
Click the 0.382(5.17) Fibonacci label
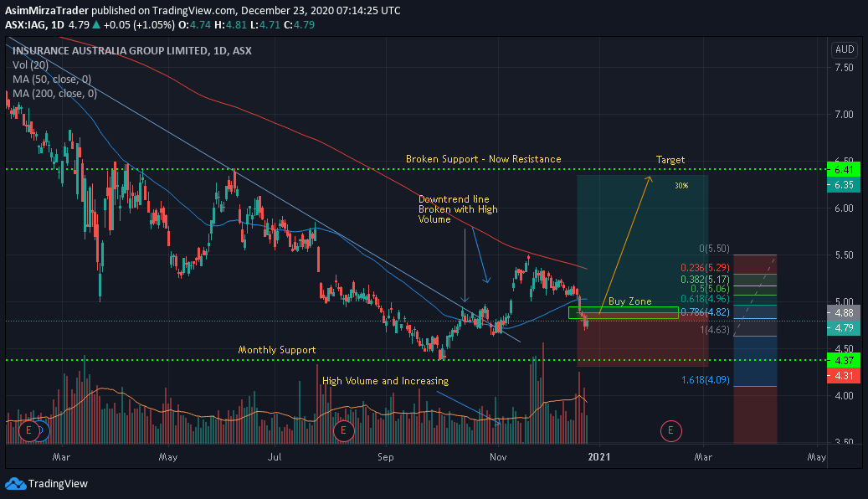click(x=706, y=280)
